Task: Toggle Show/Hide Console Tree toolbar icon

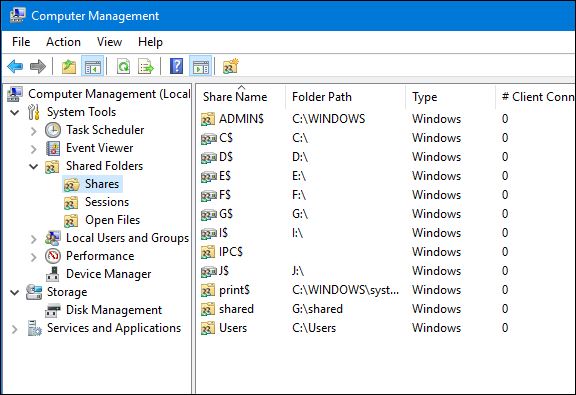Action: (x=92, y=67)
